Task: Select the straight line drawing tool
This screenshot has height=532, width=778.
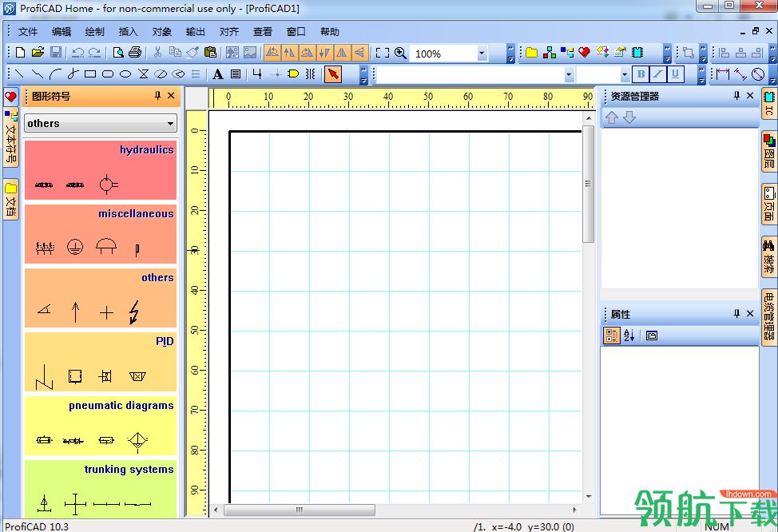Action: click(x=19, y=74)
